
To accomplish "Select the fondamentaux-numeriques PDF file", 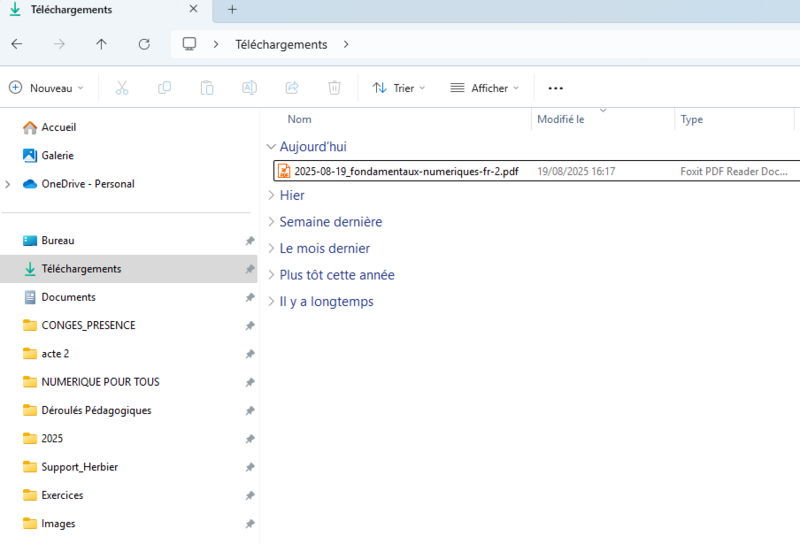I will [405, 171].
